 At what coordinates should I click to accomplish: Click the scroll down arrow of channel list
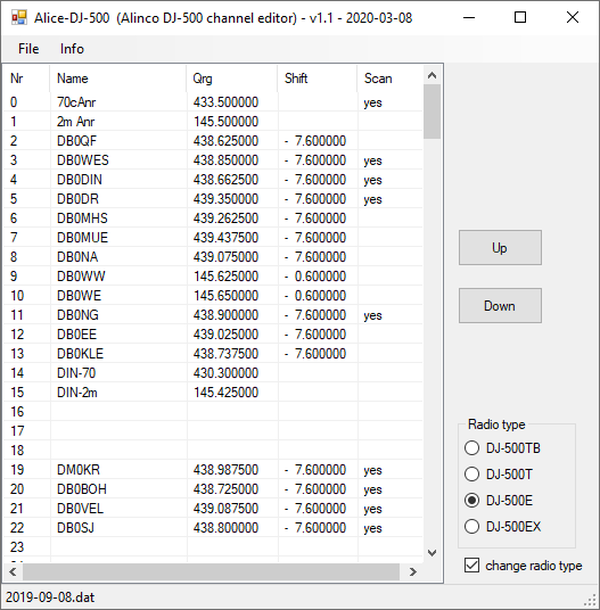pos(432,552)
